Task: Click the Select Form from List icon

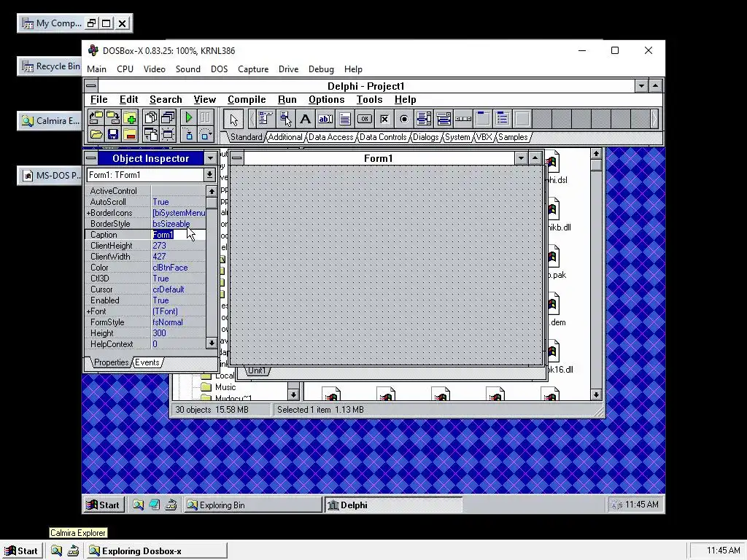Action: pyautogui.click(x=168, y=117)
